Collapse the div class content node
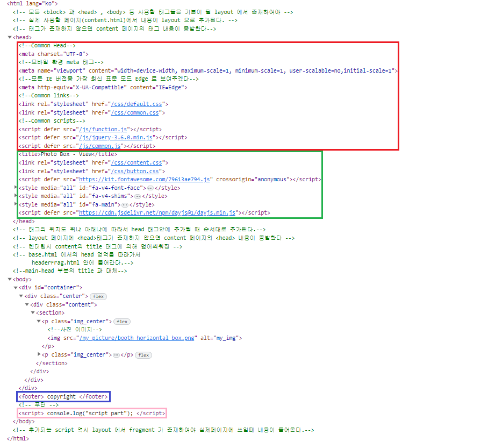 pyautogui.click(x=27, y=304)
